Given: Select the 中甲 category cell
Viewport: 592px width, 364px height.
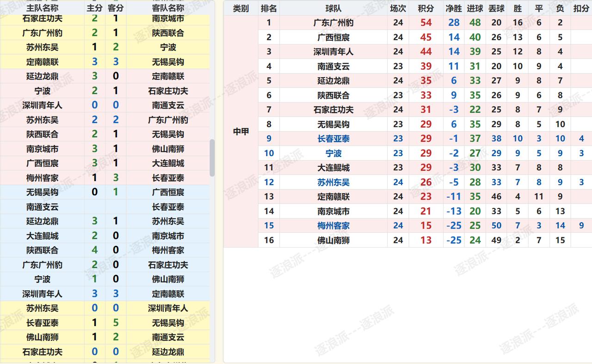Looking at the screenshot, I should (x=240, y=132).
